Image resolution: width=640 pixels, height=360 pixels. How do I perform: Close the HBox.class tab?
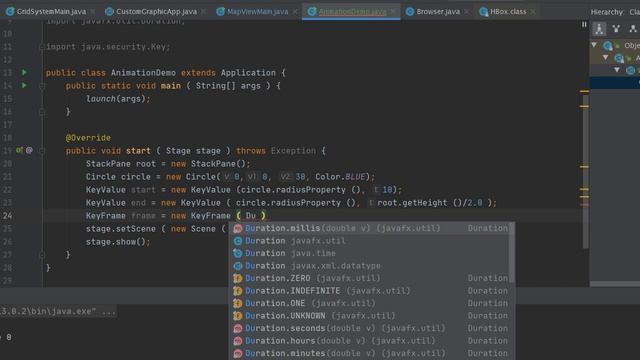pos(533,12)
